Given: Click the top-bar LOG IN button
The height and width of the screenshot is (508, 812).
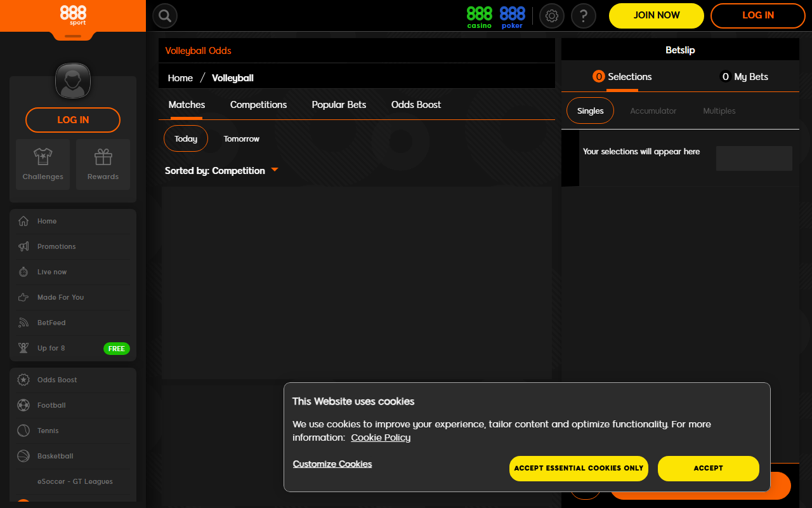Looking at the screenshot, I should pos(758,16).
